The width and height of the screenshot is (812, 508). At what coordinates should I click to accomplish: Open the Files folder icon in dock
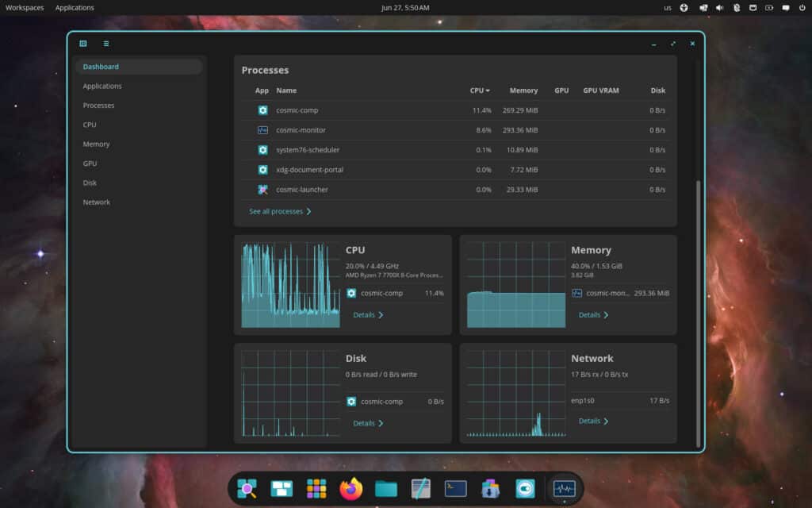click(x=386, y=489)
